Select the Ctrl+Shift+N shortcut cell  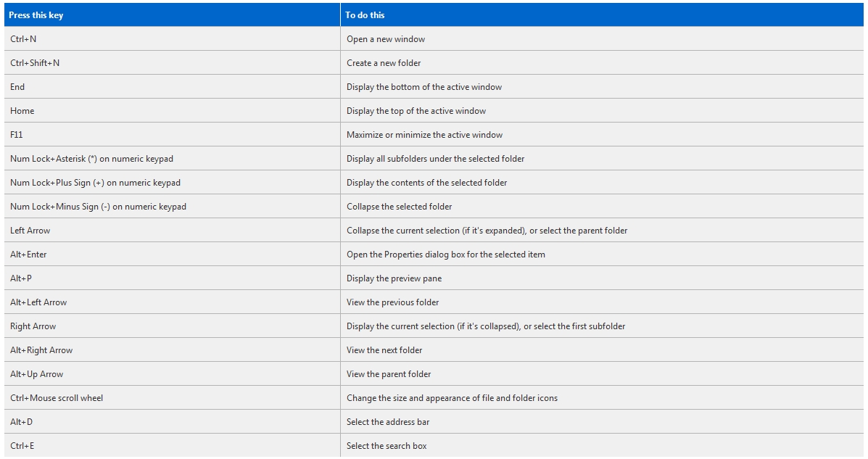(35, 63)
